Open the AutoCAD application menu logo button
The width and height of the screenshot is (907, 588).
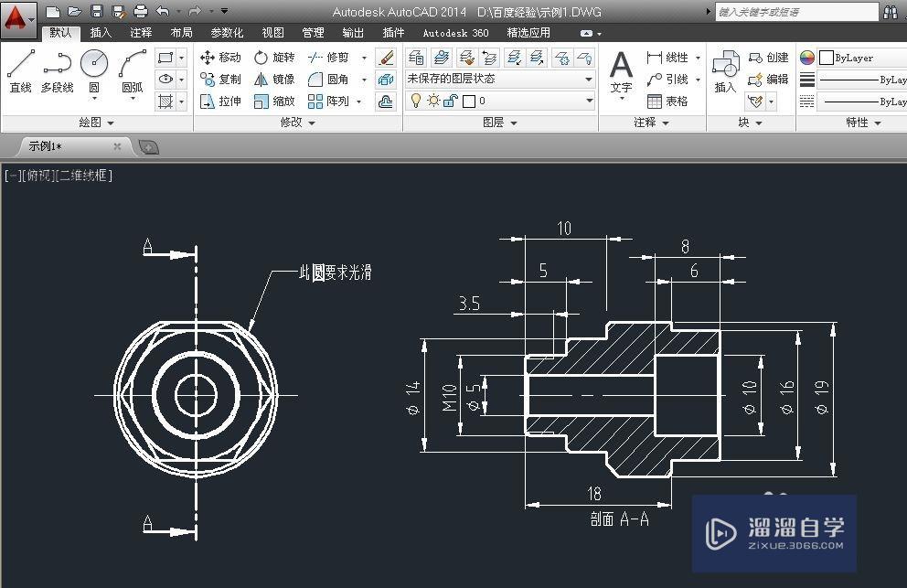[18, 19]
